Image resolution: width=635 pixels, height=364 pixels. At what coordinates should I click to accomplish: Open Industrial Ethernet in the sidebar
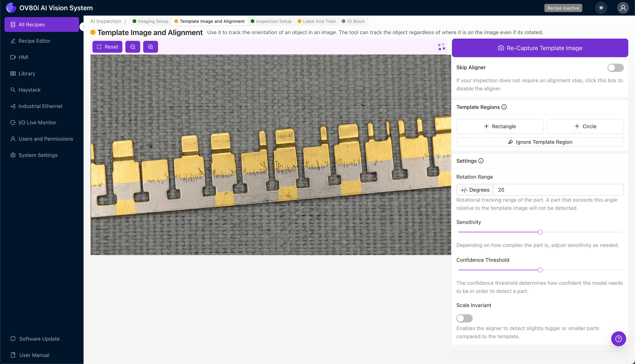(x=40, y=106)
